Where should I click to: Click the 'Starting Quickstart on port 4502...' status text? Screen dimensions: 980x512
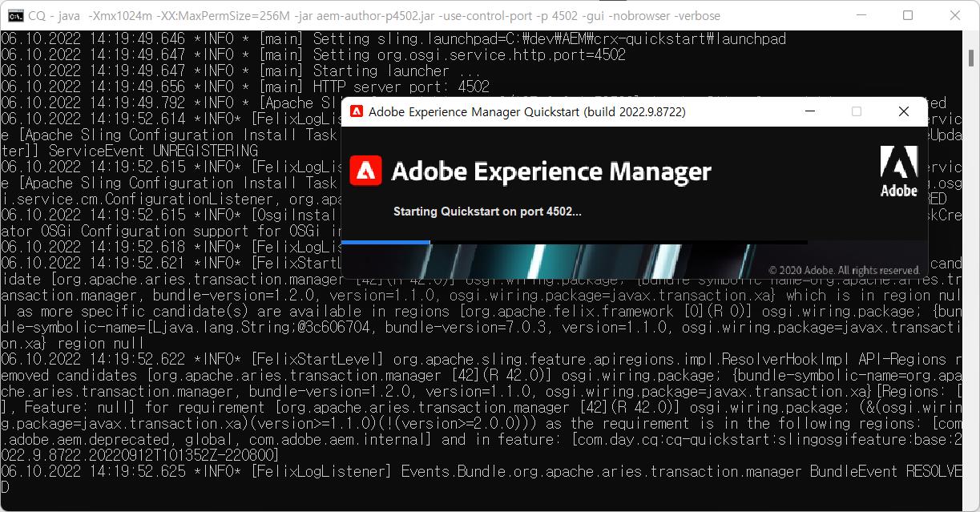[x=487, y=212]
